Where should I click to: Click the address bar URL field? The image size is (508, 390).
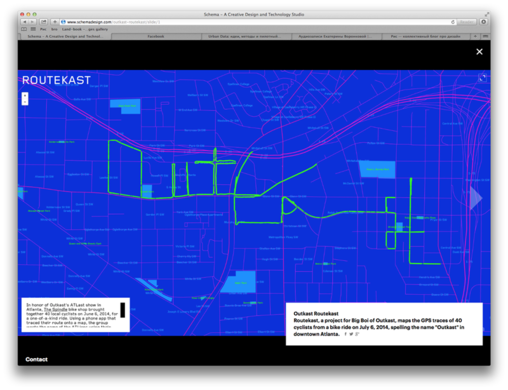[x=257, y=22]
